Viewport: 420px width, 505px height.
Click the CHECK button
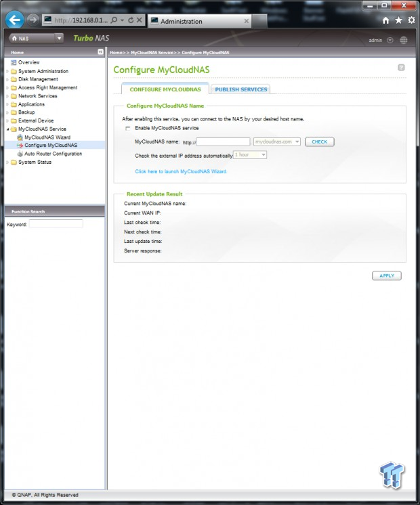click(320, 141)
